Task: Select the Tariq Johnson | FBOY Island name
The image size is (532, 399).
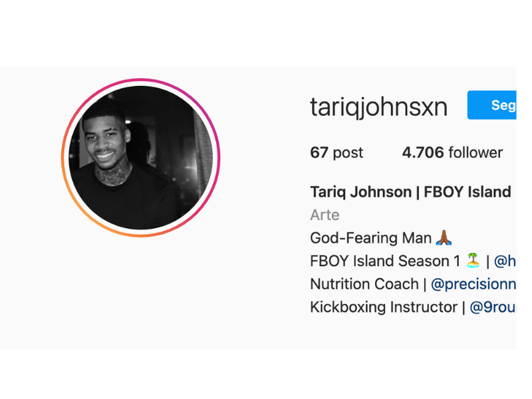Action: coord(410,192)
